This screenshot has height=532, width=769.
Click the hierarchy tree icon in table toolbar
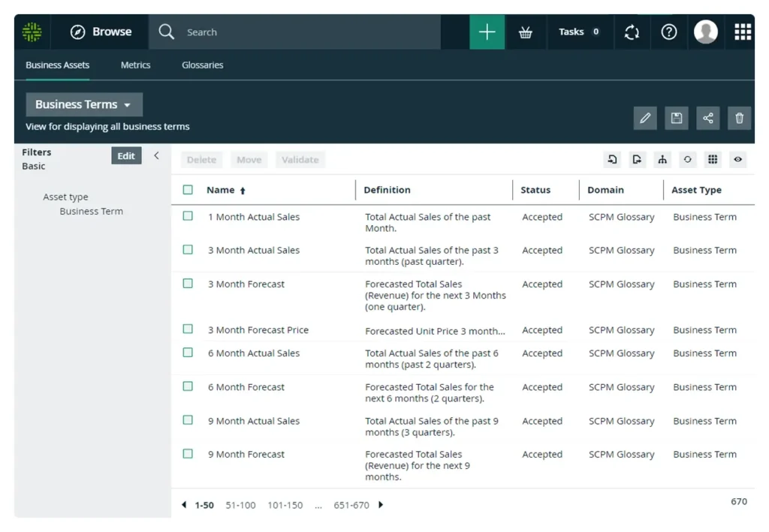click(662, 160)
